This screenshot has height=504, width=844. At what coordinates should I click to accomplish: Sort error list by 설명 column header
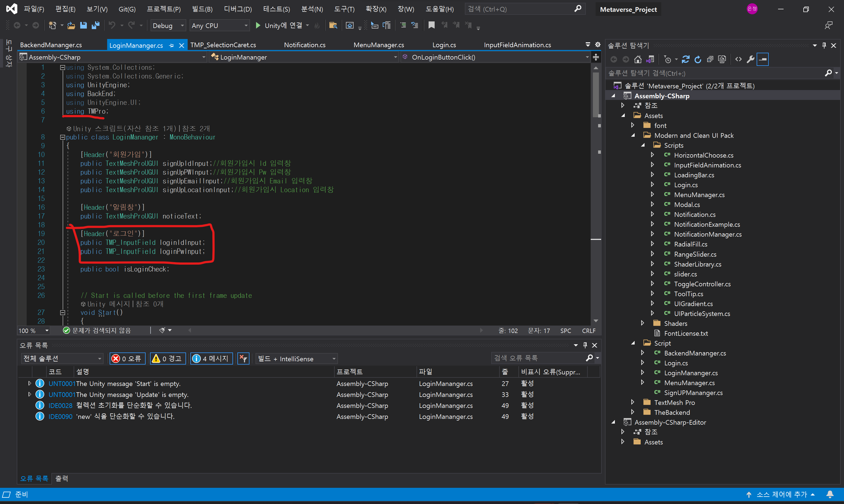pos(204,371)
